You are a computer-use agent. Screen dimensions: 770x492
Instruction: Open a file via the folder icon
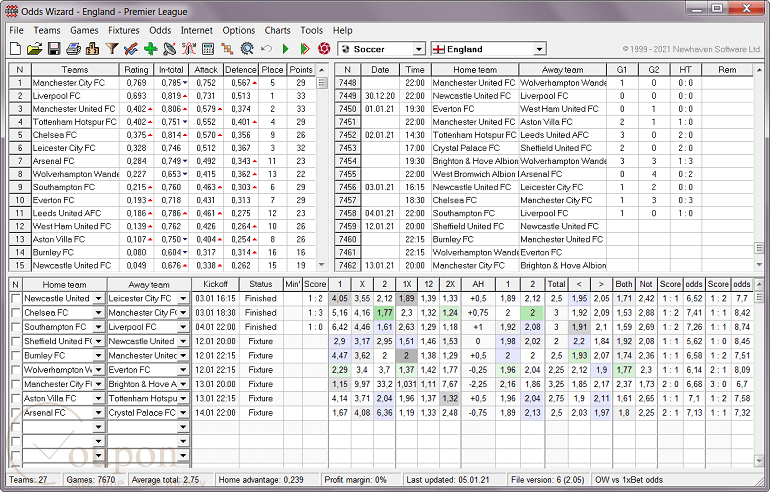tap(34, 49)
